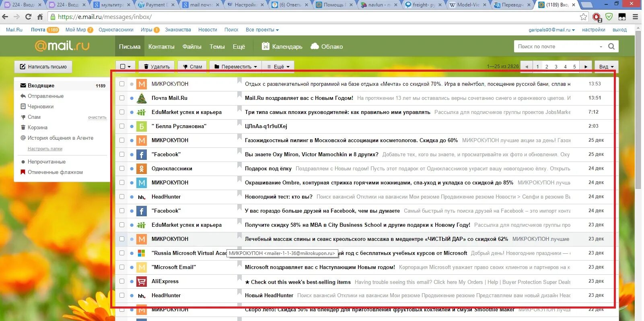
Task: Click Russia Microsoft Virtual Academy logo avatar
Action: [x=142, y=253]
